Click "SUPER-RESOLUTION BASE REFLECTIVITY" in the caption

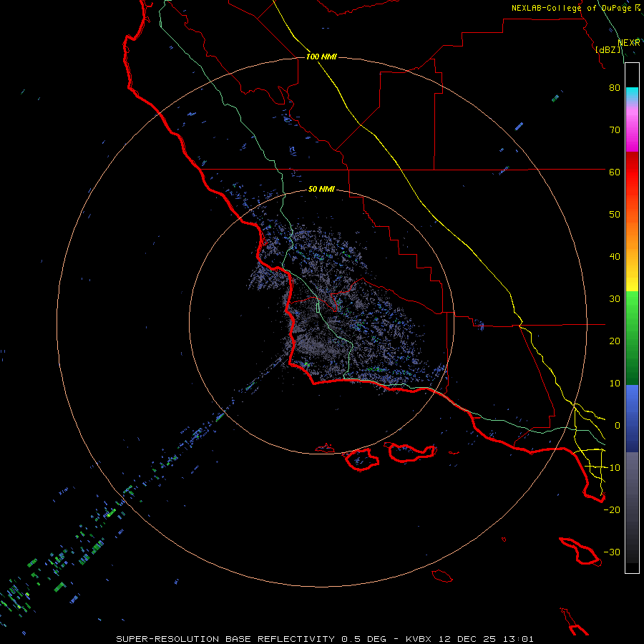click(x=225, y=639)
